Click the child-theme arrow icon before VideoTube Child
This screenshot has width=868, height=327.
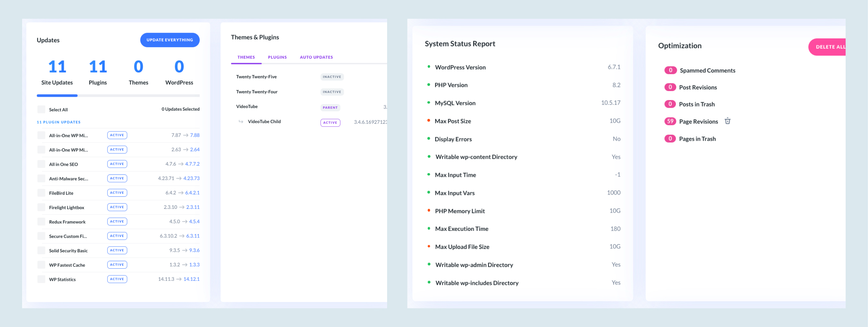(x=241, y=122)
